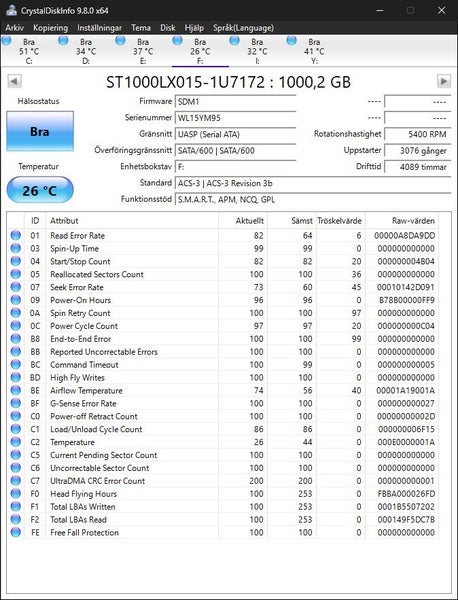The width and height of the screenshot is (458, 600).
Task: Click the status orb next to Free Fall Protection
Action: point(16,532)
